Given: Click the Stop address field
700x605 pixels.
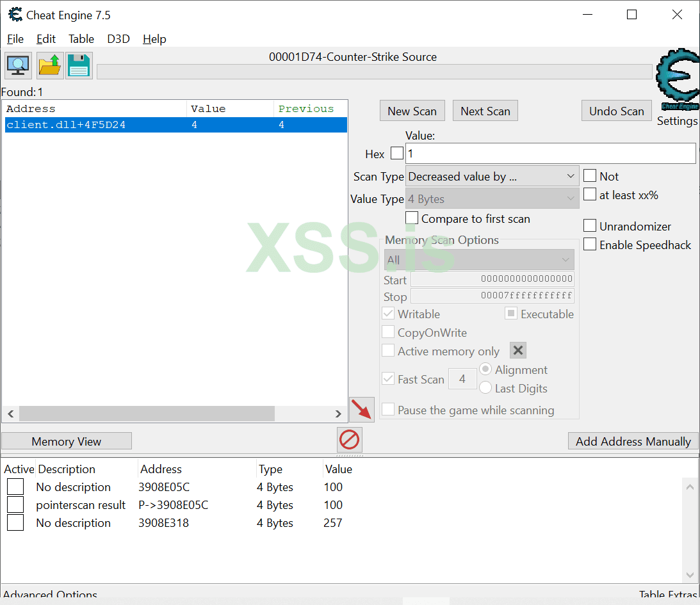Looking at the screenshot, I should point(492,296).
